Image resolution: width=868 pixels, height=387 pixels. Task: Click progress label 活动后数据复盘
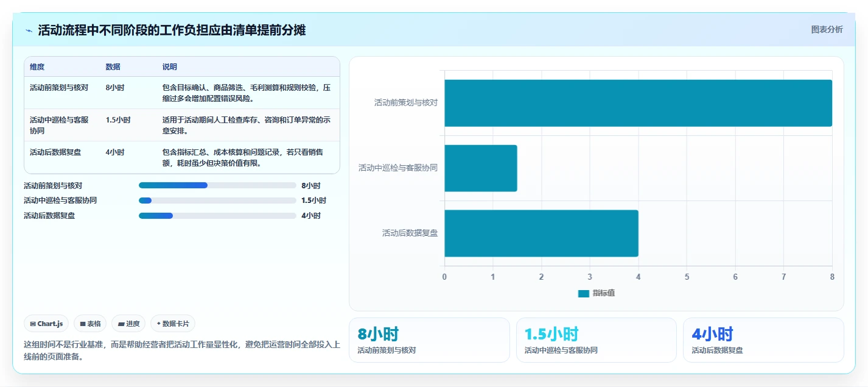(49, 216)
